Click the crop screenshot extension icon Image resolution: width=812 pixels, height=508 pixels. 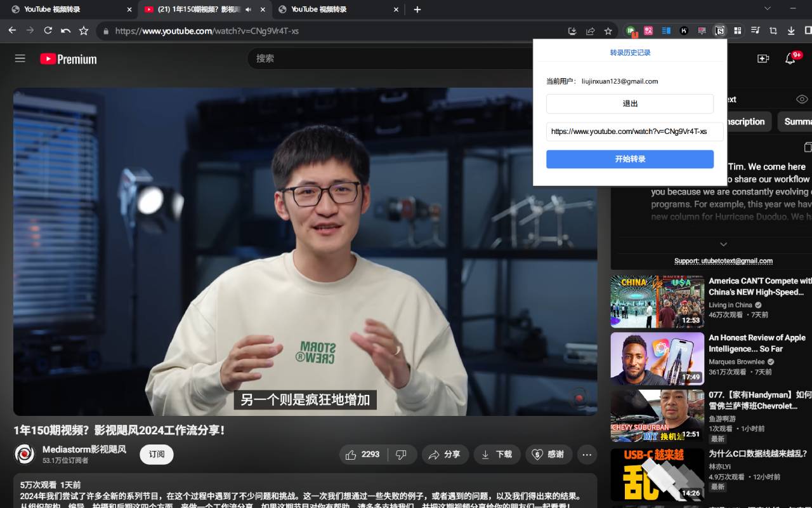(773, 30)
